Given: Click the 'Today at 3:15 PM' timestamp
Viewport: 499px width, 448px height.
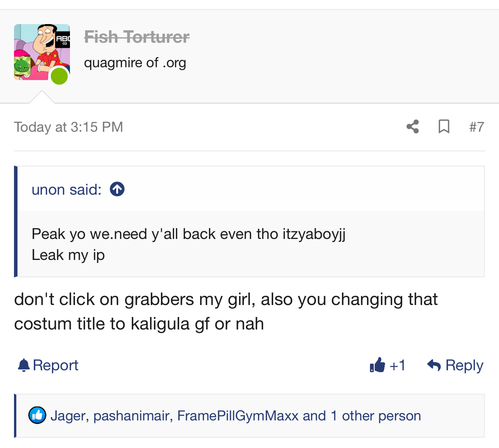Looking at the screenshot, I should coord(68,127).
